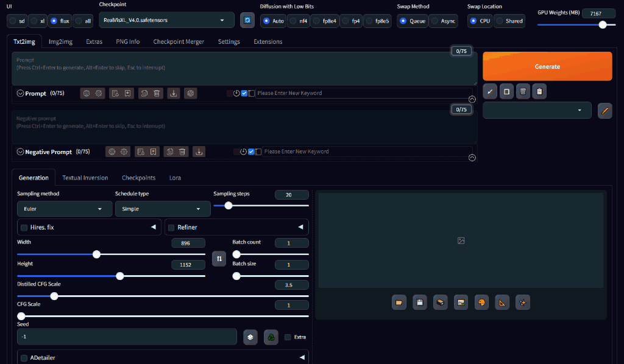Image resolution: width=624 pixels, height=364 pixels.
Task: Switch to the Img2img tab
Action: 60,41
